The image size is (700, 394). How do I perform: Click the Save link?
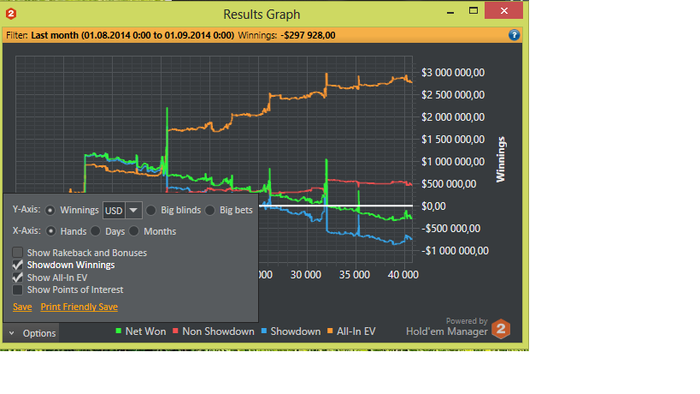tap(22, 307)
